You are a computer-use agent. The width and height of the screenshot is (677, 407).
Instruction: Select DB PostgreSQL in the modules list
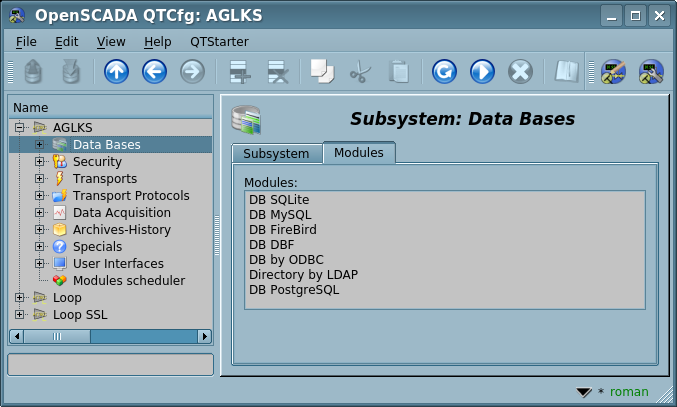pos(294,290)
